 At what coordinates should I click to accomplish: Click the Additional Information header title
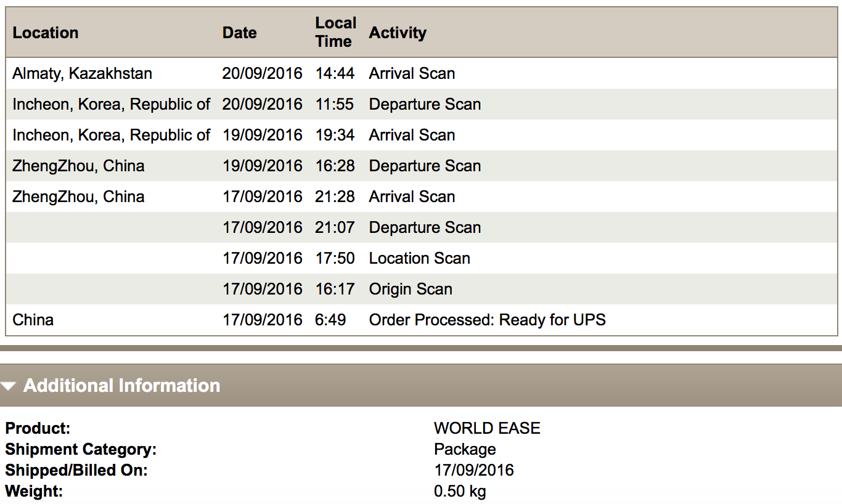[121, 386]
